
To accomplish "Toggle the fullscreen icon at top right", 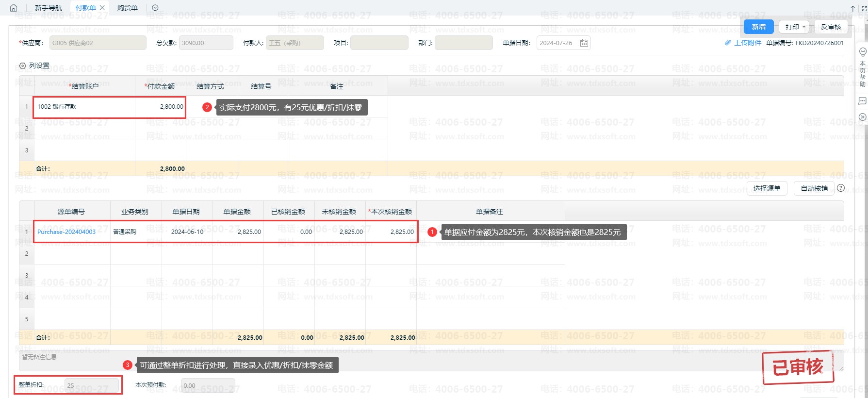I will pyautogui.click(x=864, y=8).
